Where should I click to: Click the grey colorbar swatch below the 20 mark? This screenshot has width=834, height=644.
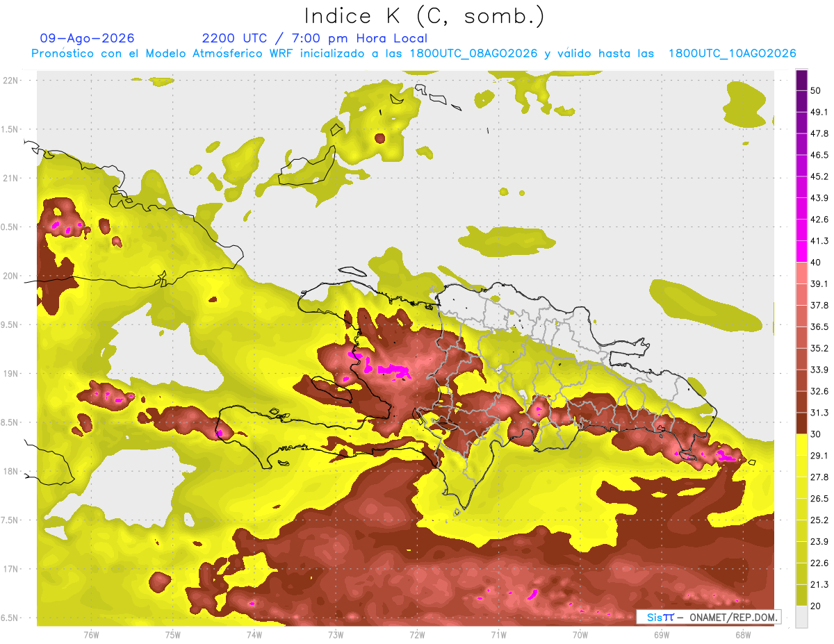point(801,617)
